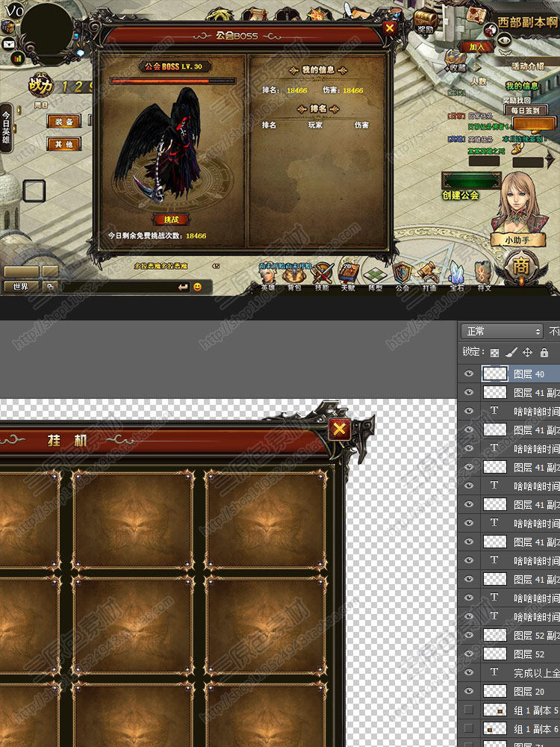Hide the 图层 20 layer

pyautogui.click(x=469, y=691)
